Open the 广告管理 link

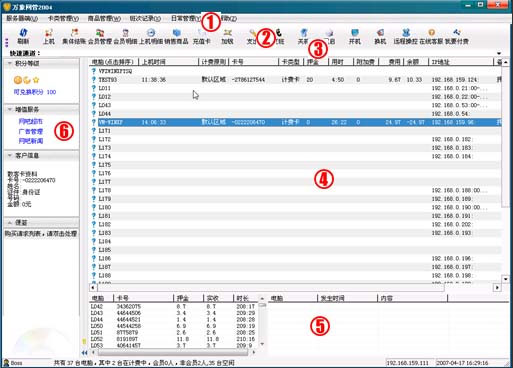tap(31, 131)
